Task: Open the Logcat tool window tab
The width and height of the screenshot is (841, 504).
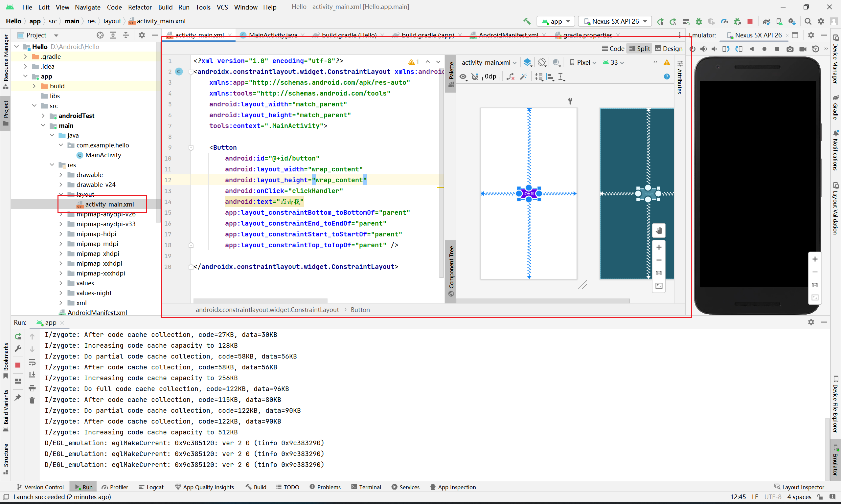Action: (151, 487)
